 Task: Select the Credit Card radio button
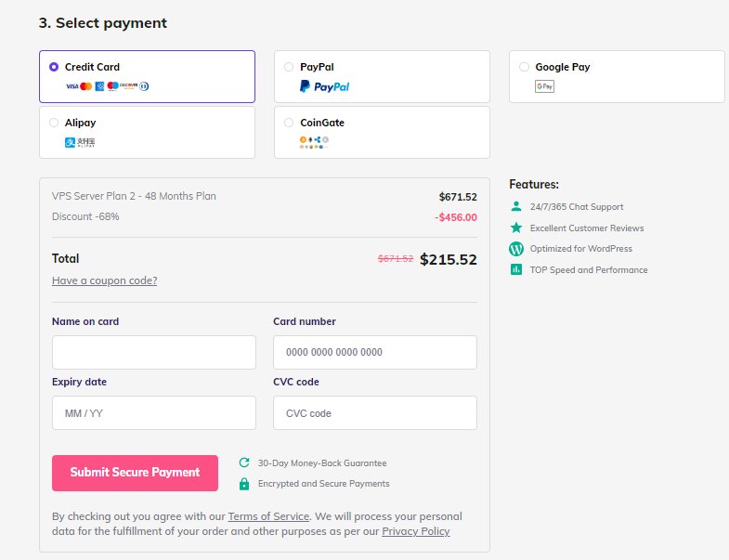point(54,67)
